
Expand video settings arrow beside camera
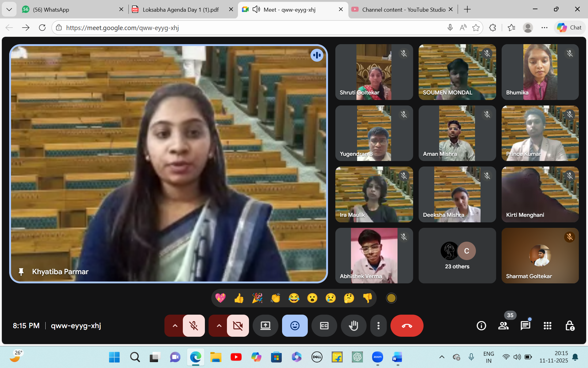pos(219,326)
